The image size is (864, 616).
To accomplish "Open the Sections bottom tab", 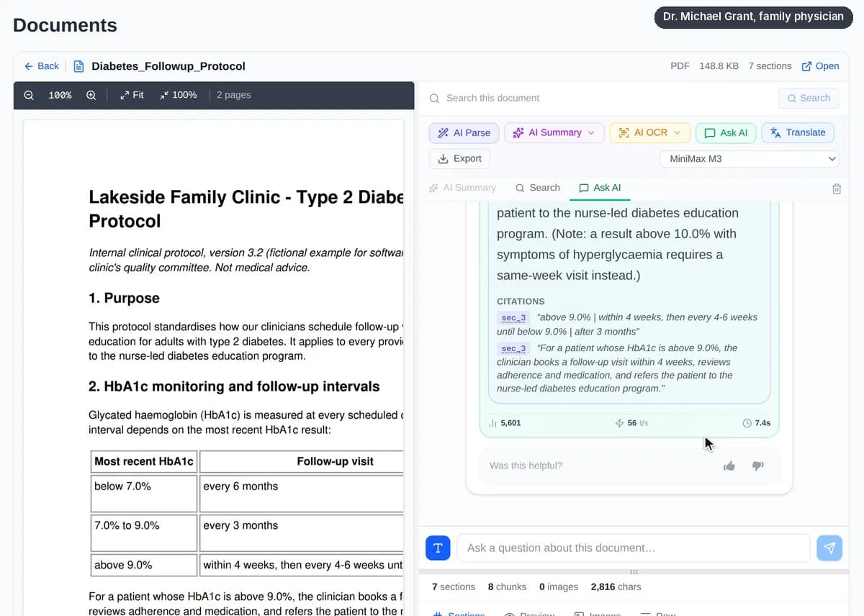I will 459,614.
